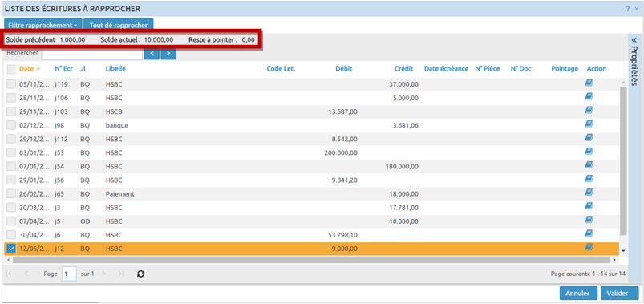Click next search result arrow button
The height and width of the screenshot is (304, 644).
tap(168, 54)
